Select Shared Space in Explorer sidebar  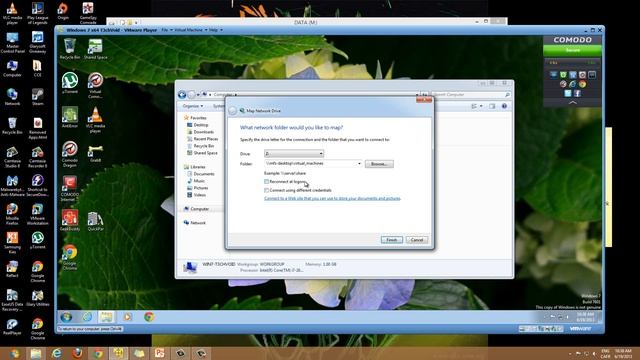[202, 153]
